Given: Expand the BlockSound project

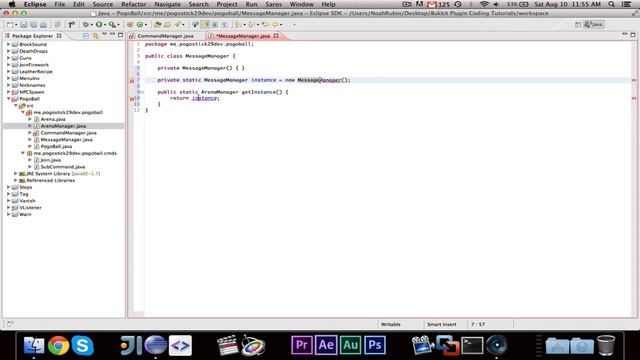Looking at the screenshot, I should [9, 44].
